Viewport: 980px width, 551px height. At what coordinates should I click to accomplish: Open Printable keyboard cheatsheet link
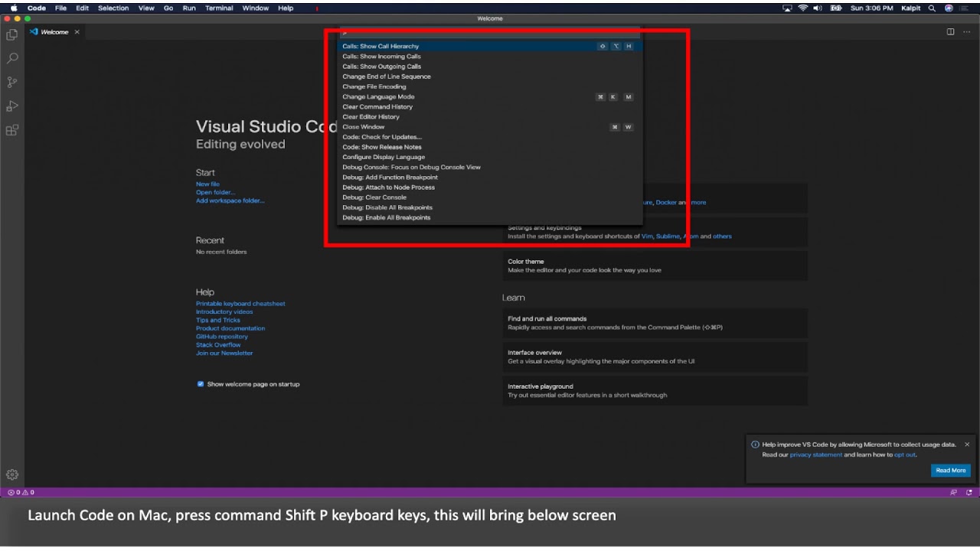click(x=240, y=304)
